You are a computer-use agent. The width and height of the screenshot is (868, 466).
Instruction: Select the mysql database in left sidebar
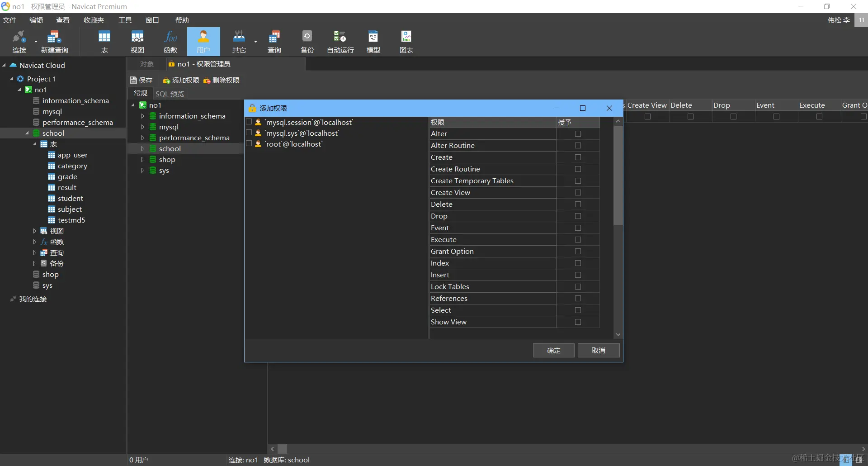pos(52,111)
